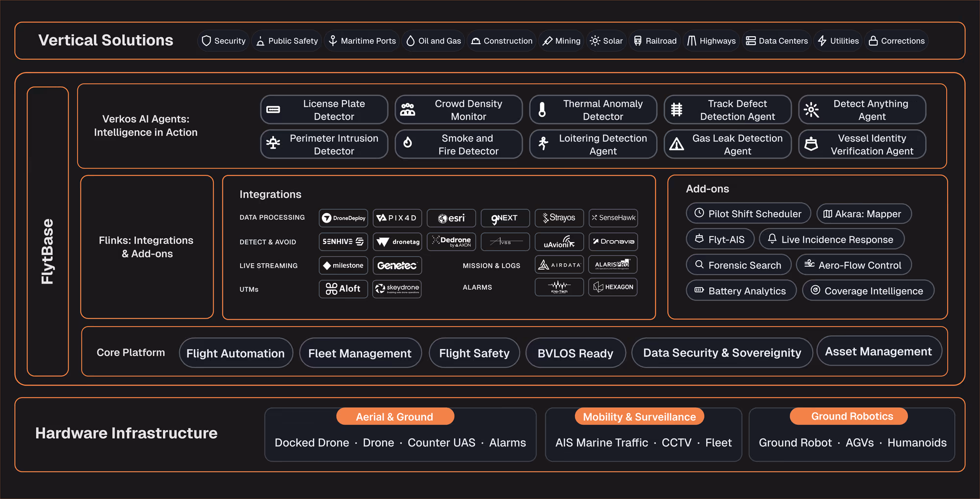The height and width of the screenshot is (499, 980).
Task: Open the AIRDATA mission logs tile
Action: click(559, 265)
